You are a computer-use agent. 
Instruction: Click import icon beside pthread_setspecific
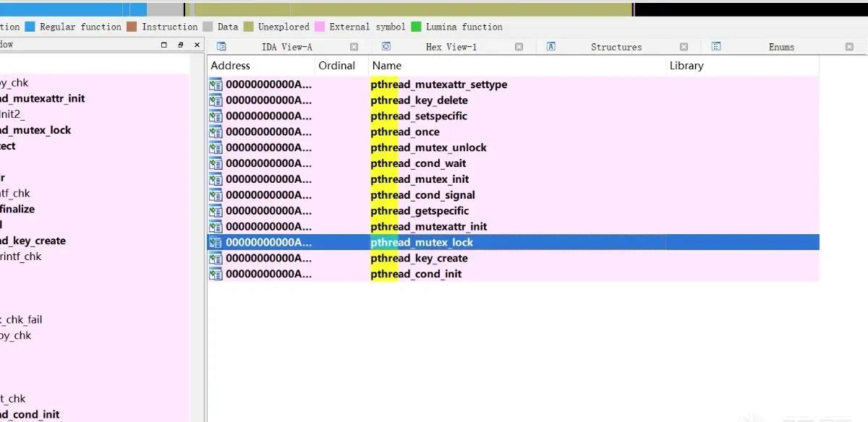click(216, 116)
